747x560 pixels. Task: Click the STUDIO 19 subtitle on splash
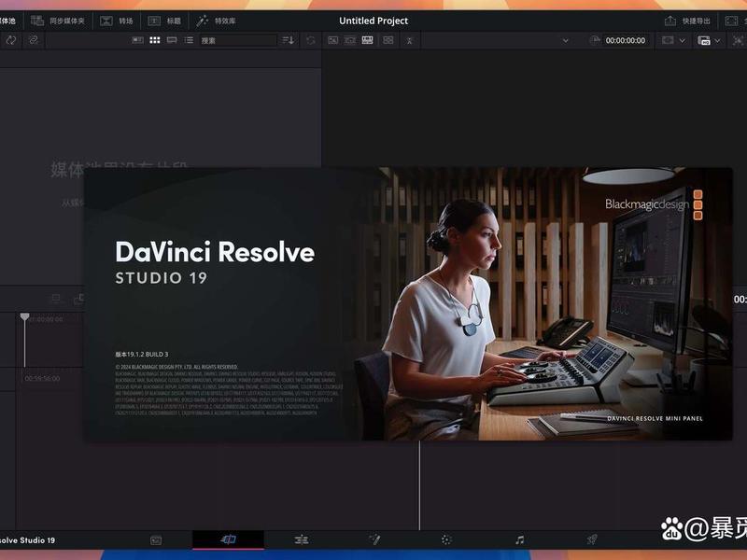[161, 278]
